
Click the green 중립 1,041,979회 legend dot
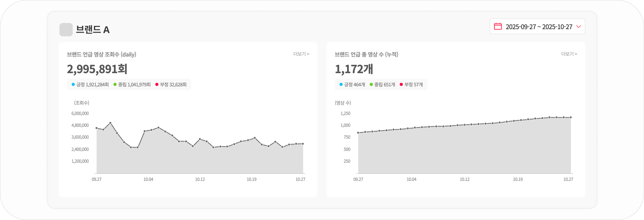click(x=115, y=84)
